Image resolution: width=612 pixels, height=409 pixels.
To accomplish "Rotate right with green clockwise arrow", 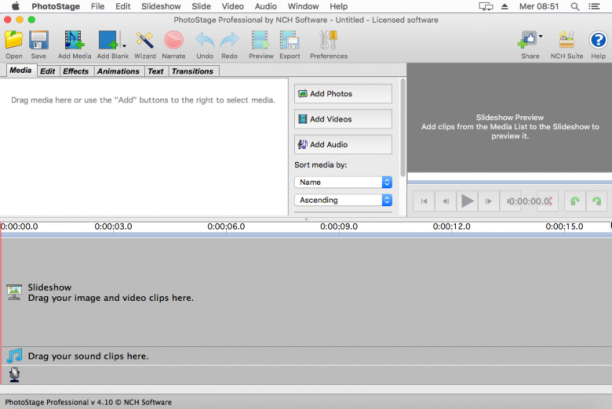I will tap(597, 201).
